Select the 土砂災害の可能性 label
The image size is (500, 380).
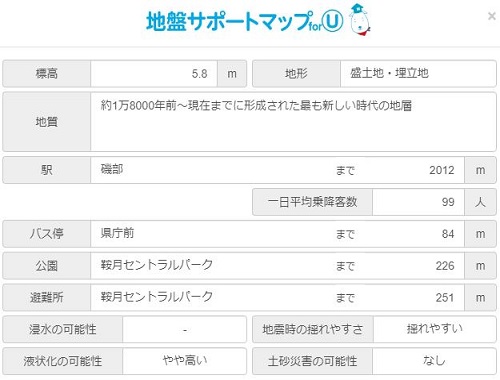pos(312,361)
